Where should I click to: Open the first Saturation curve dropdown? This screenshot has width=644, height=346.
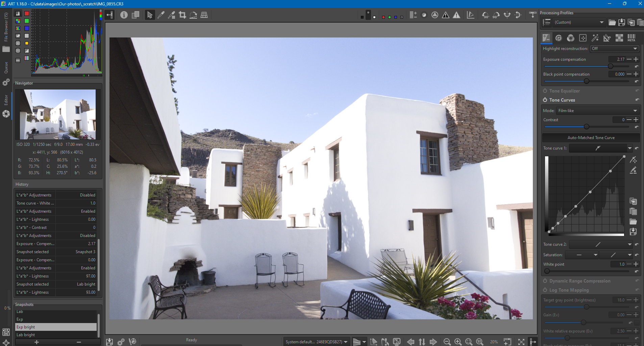click(x=582, y=255)
